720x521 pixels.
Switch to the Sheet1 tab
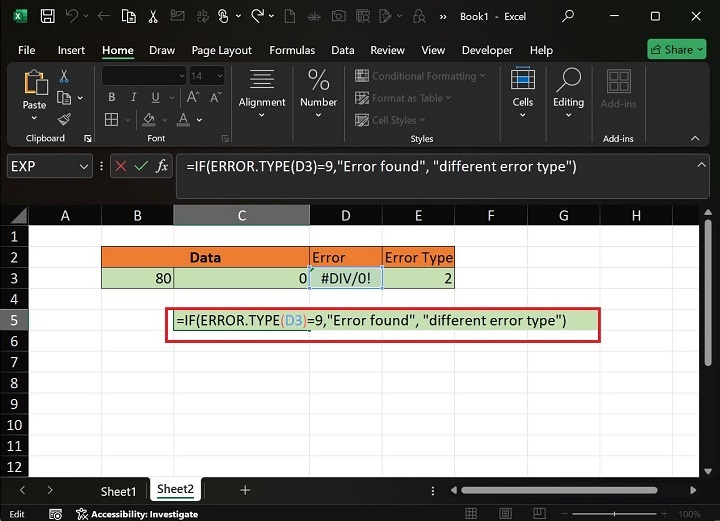[x=118, y=490]
